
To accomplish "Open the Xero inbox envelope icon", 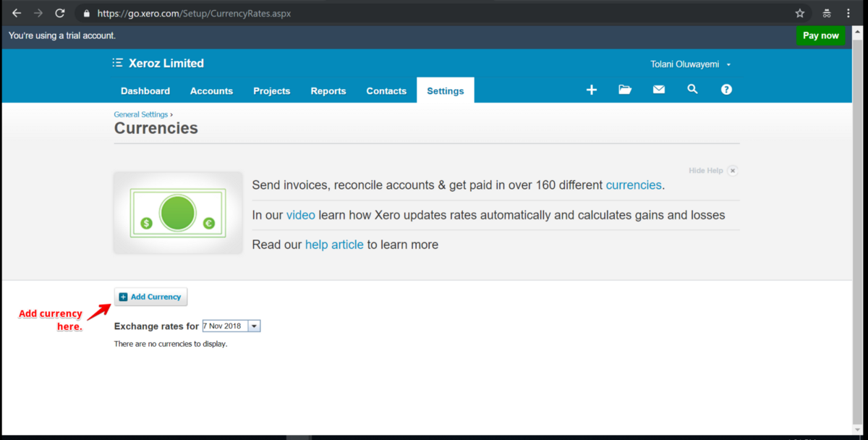I will (659, 90).
